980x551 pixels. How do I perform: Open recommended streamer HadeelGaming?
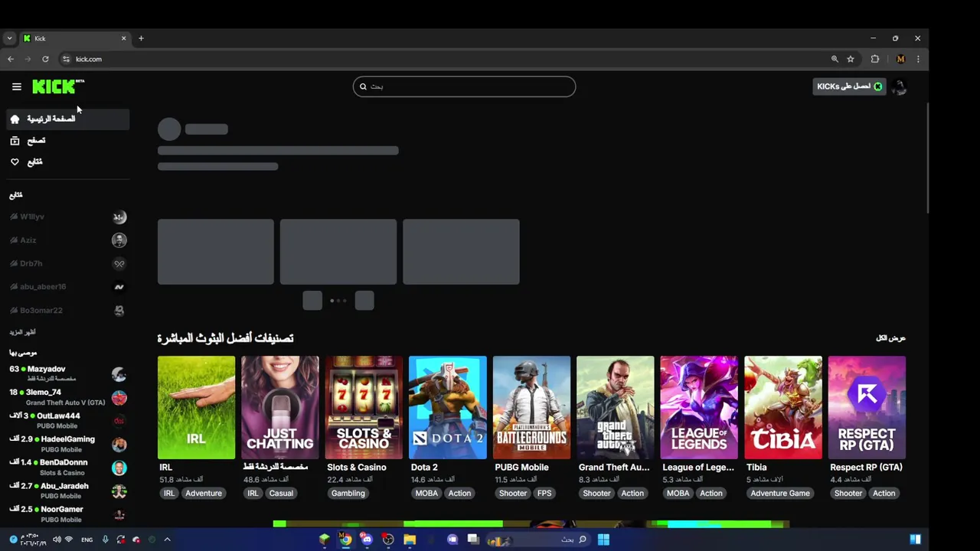pos(68,444)
